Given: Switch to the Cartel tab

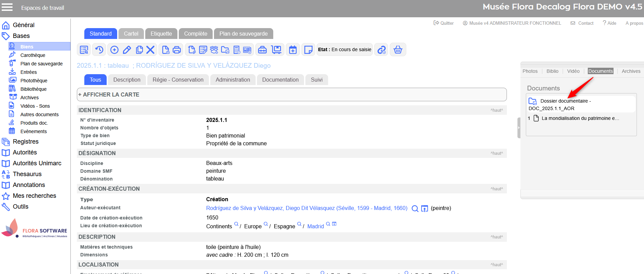Looking at the screenshot, I should pyautogui.click(x=131, y=34).
